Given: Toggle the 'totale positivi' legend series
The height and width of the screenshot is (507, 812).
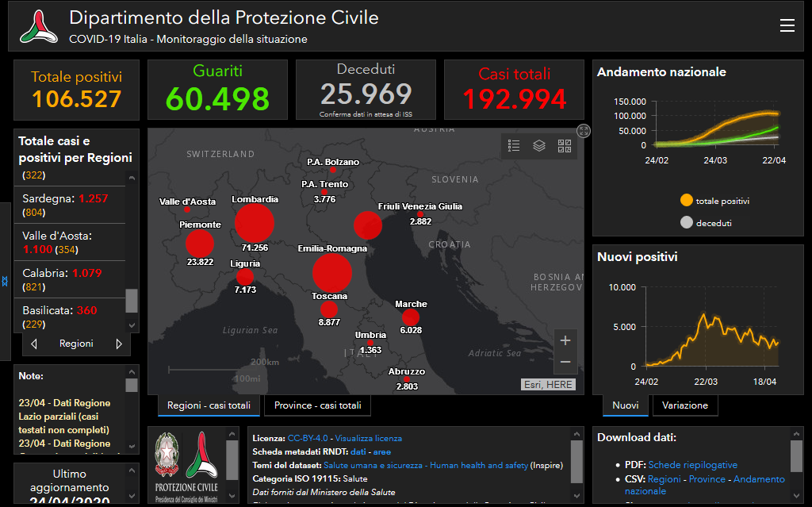Looking at the screenshot, I should coord(687,201).
